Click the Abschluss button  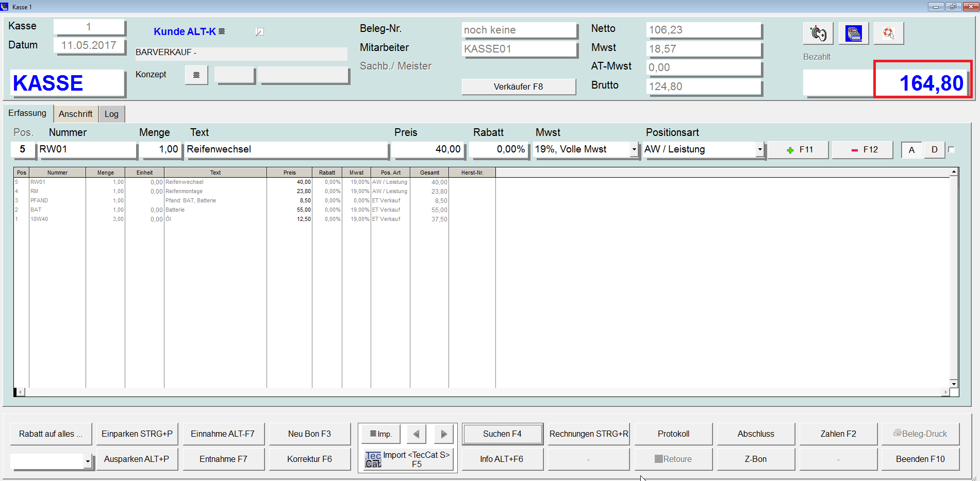tap(756, 434)
